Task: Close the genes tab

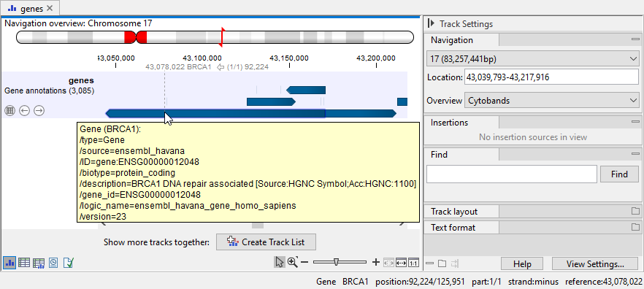Action: tap(50, 8)
